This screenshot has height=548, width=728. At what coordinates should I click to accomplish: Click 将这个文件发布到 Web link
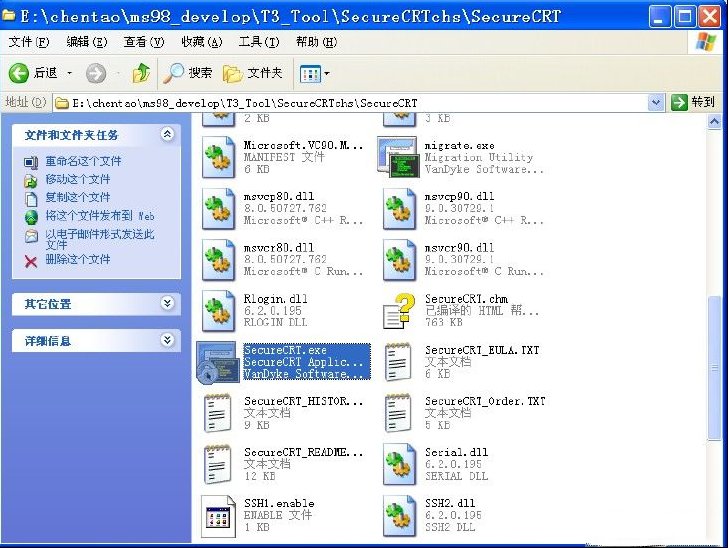pyautogui.click(x=100, y=216)
